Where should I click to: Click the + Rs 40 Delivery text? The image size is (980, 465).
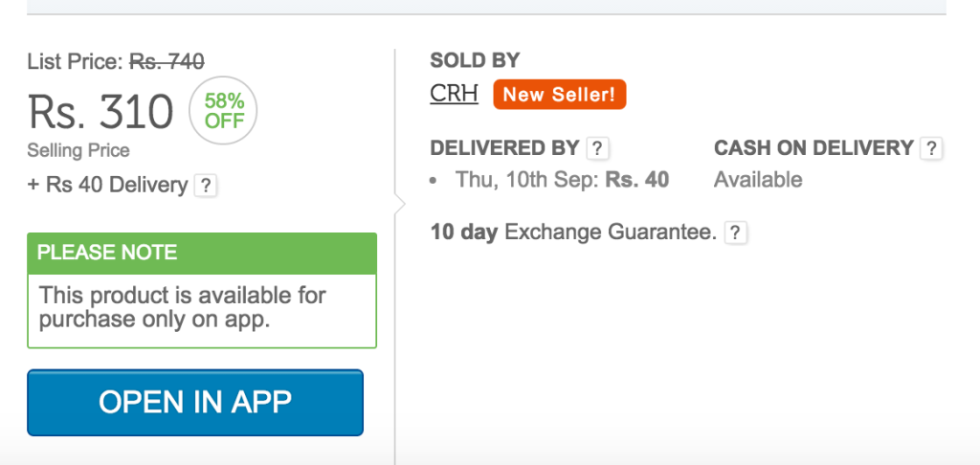pyautogui.click(x=107, y=186)
